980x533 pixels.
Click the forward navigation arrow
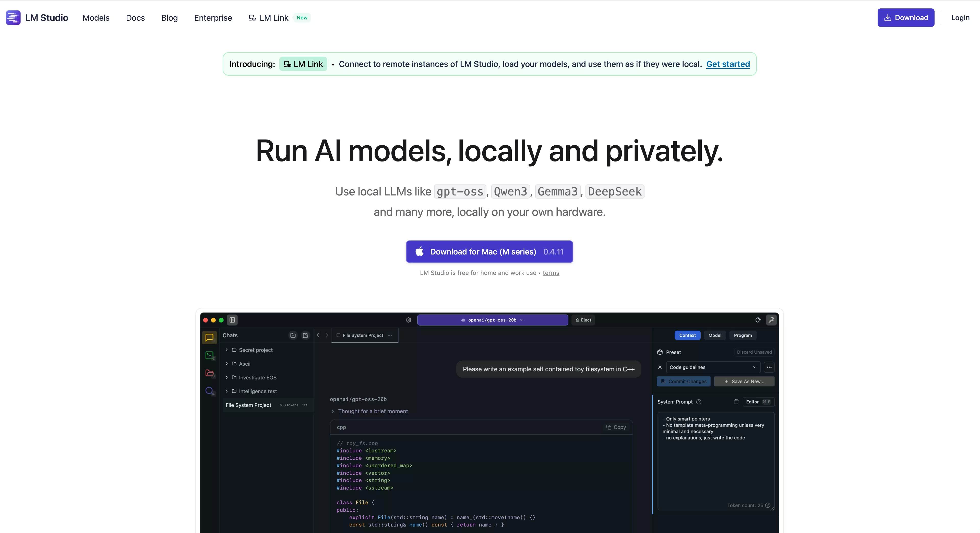pyautogui.click(x=327, y=335)
